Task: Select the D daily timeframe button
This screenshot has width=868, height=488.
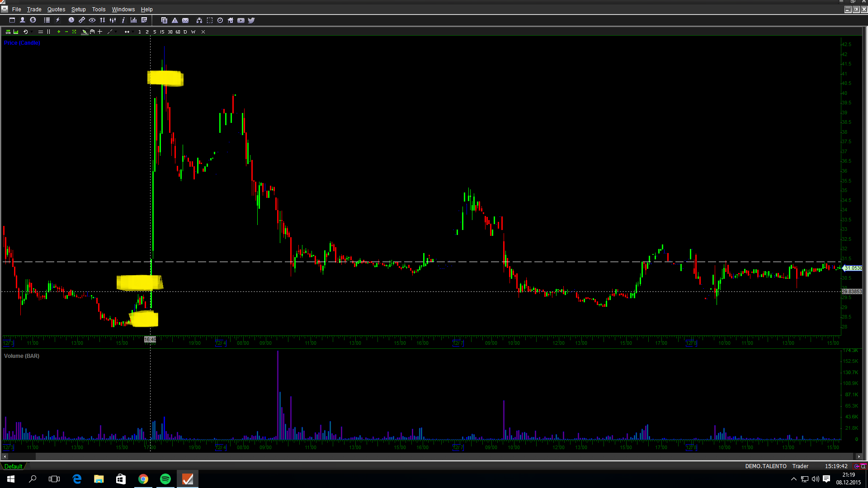Action: (x=185, y=32)
